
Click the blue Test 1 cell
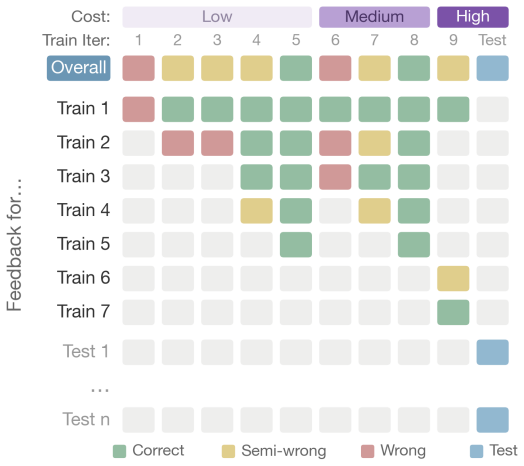493,352
